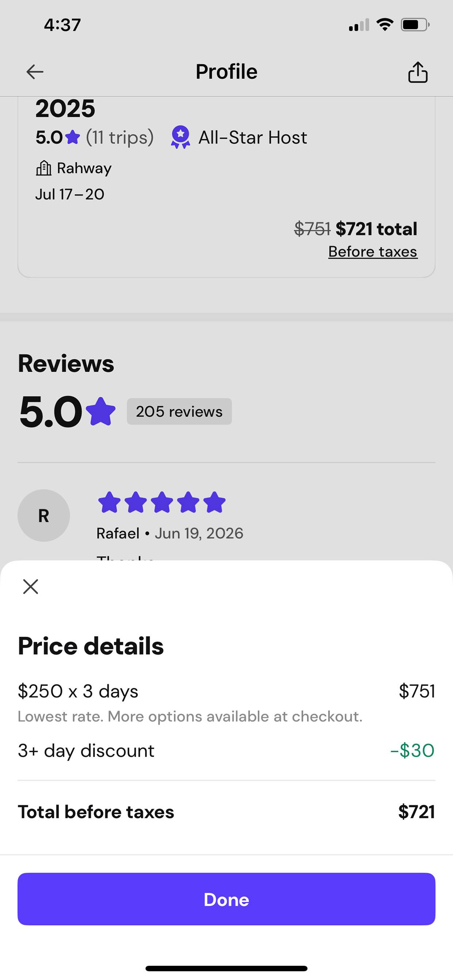Open the Before taxes link
Viewport: 453px width, 980px height.
point(373,252)
